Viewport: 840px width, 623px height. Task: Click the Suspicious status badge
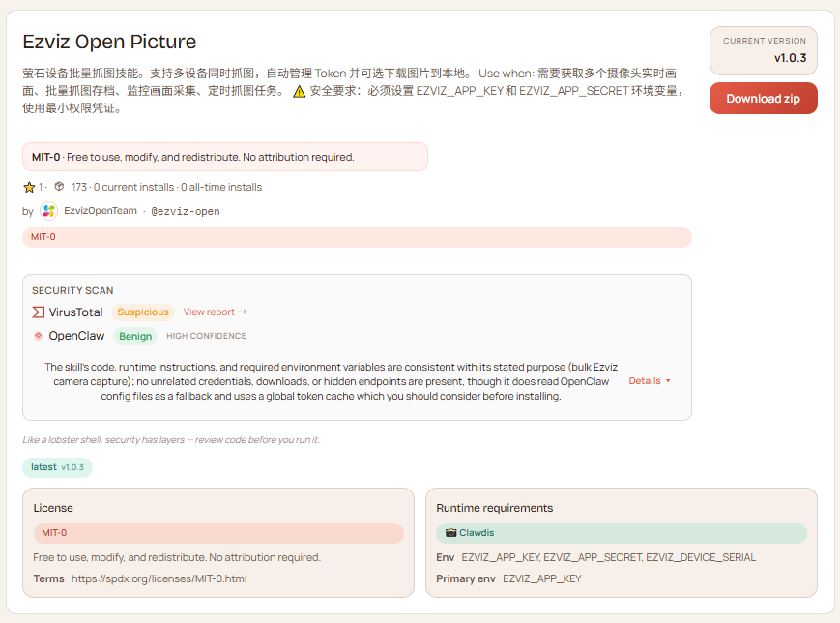tap(142, 311)
